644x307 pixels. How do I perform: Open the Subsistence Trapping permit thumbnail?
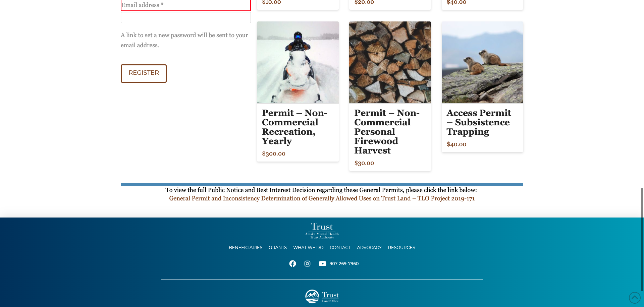pyautogui.click(x=482, y=62)
